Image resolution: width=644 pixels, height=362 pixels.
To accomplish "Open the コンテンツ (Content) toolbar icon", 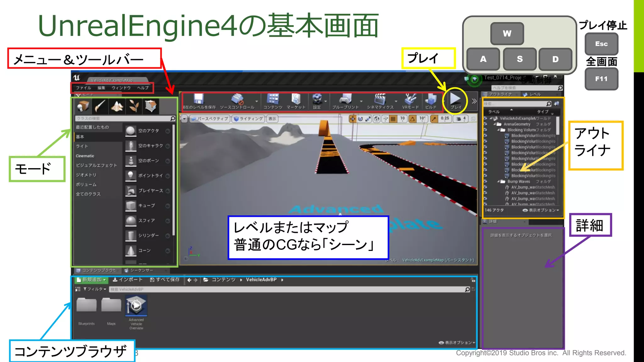I will pos(273,99).
